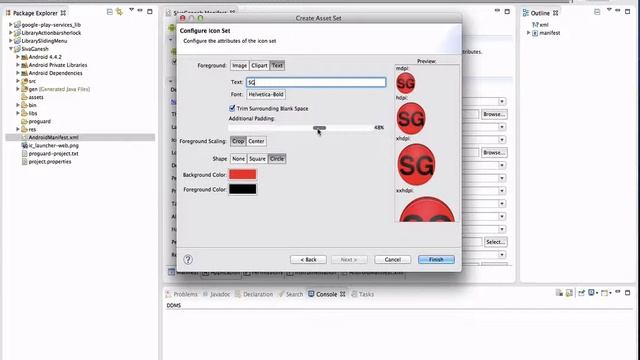The height and width of the screenshot is (360, 640).
Task: Set Shape to Circle
Action: click(277, 159)
